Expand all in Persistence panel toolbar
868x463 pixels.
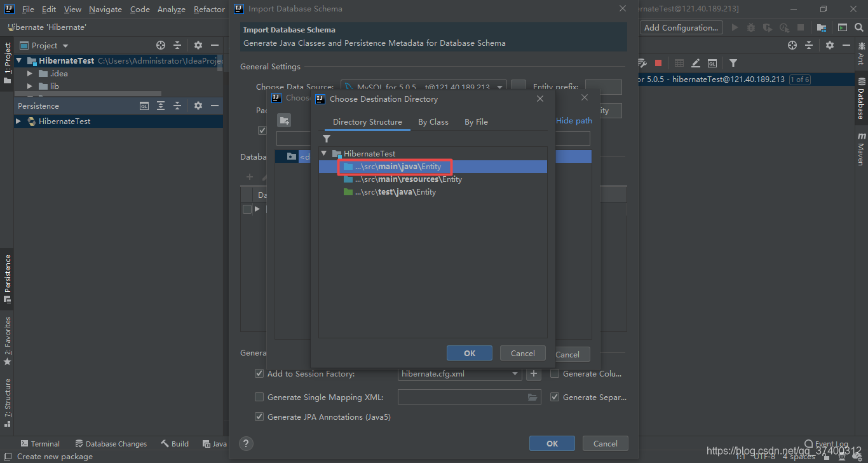(x=161, y=106)
